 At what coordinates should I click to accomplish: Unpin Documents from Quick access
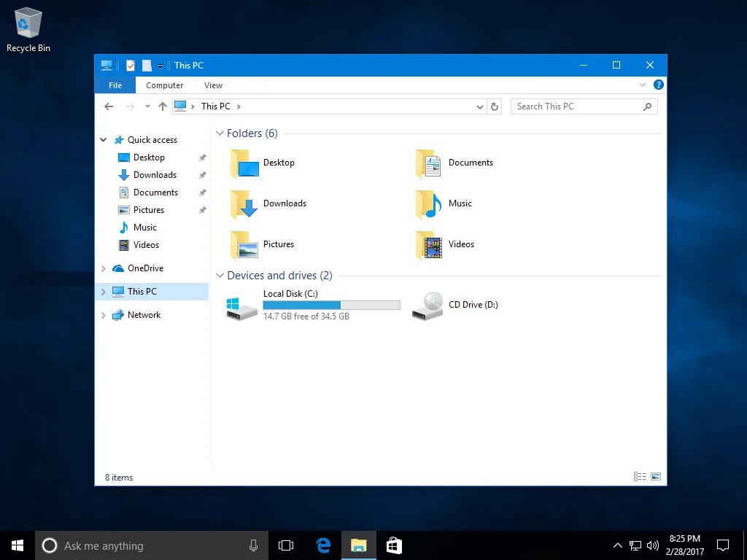[203, 192]
